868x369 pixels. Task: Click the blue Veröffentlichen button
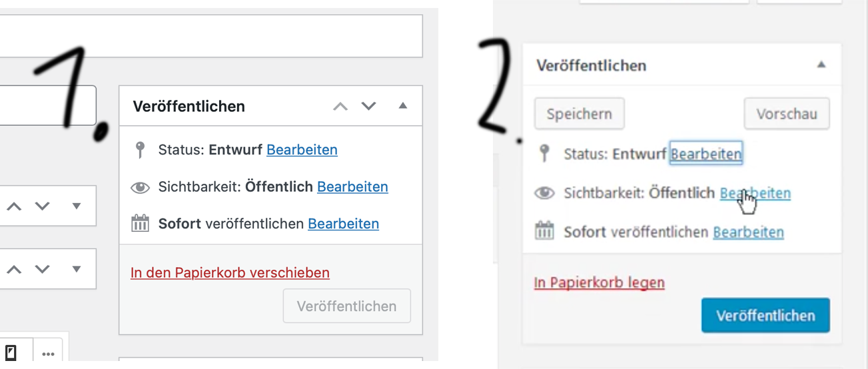point(765,315)
